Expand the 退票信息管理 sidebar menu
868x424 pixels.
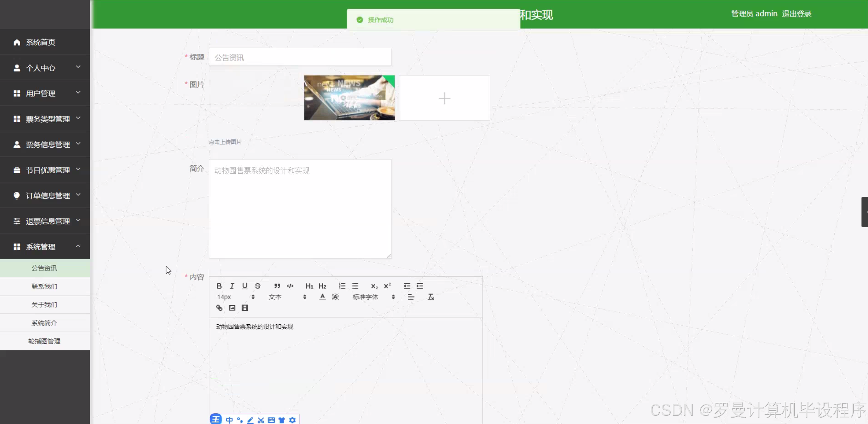[45, 221]
